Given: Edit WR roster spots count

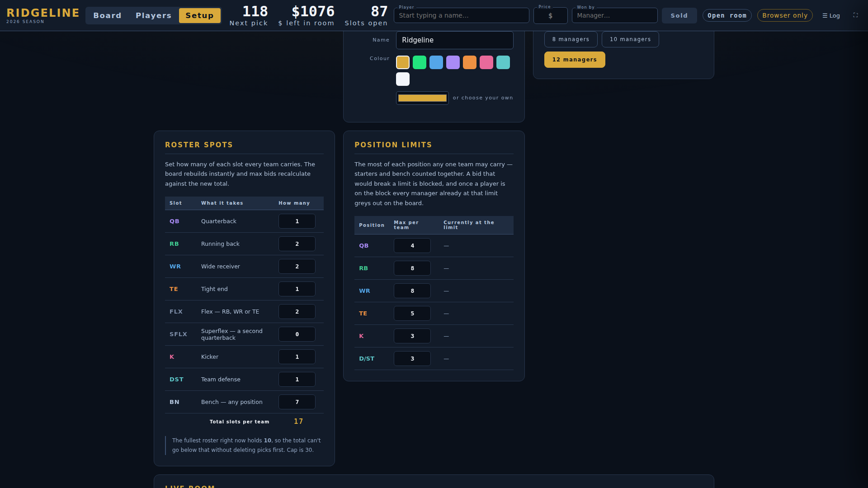Looking at the screenshot, I should [297, 267].
